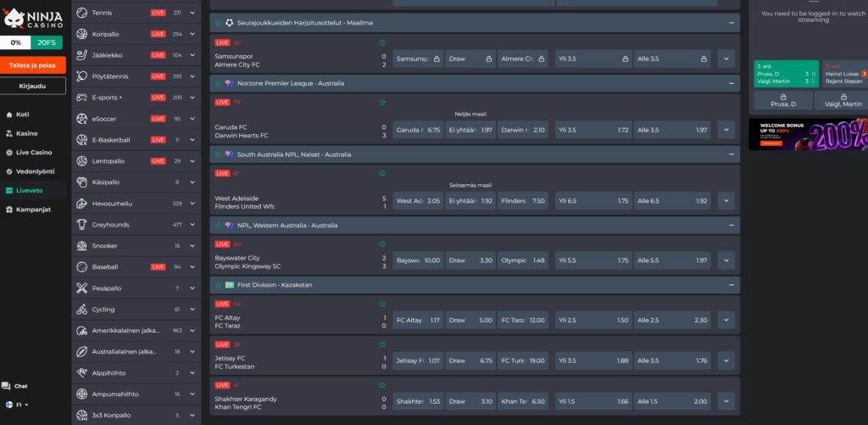868x425 pixels.
Task: Collapse the NPL Western Australia league section
Action: 732,226
